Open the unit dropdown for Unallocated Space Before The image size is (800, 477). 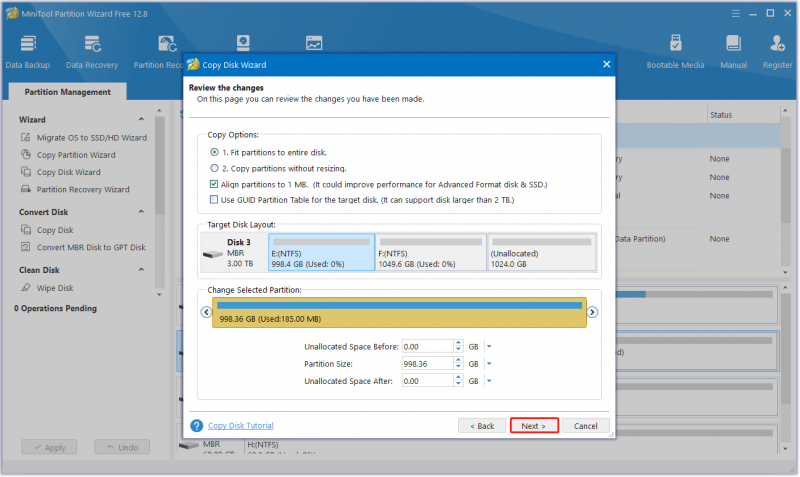[489, 346]
